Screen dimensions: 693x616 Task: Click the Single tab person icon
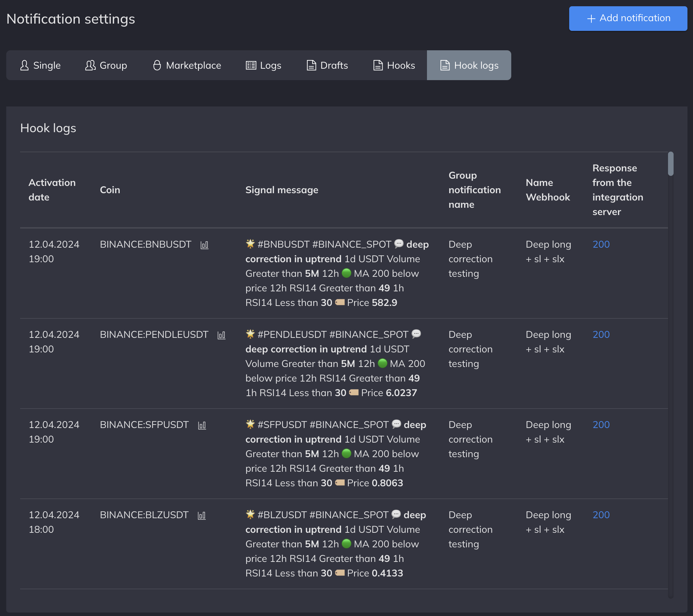24,65
